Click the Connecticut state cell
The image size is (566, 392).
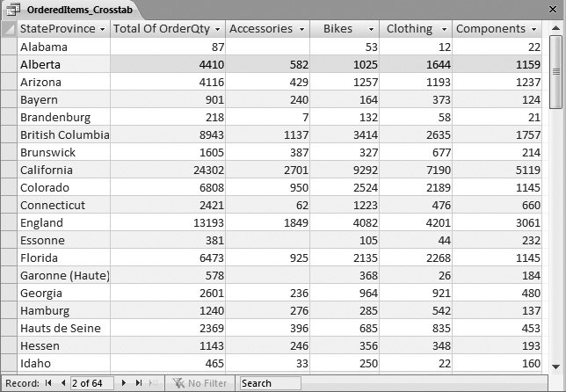63,205
